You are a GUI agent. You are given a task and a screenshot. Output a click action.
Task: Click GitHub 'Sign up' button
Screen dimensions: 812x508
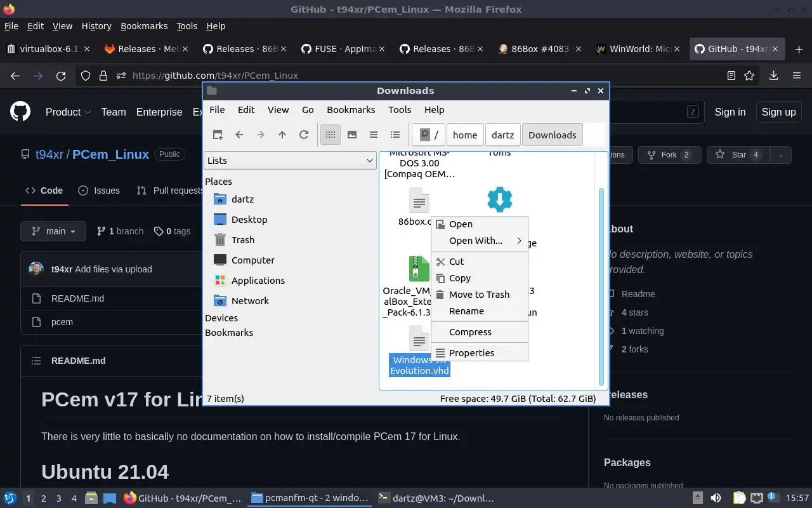pos(778,112)
